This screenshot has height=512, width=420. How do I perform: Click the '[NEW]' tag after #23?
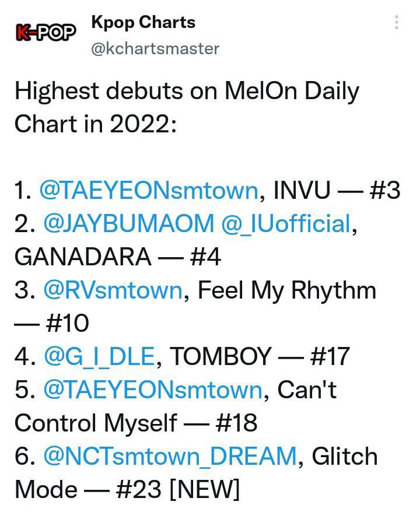[205, 489]
